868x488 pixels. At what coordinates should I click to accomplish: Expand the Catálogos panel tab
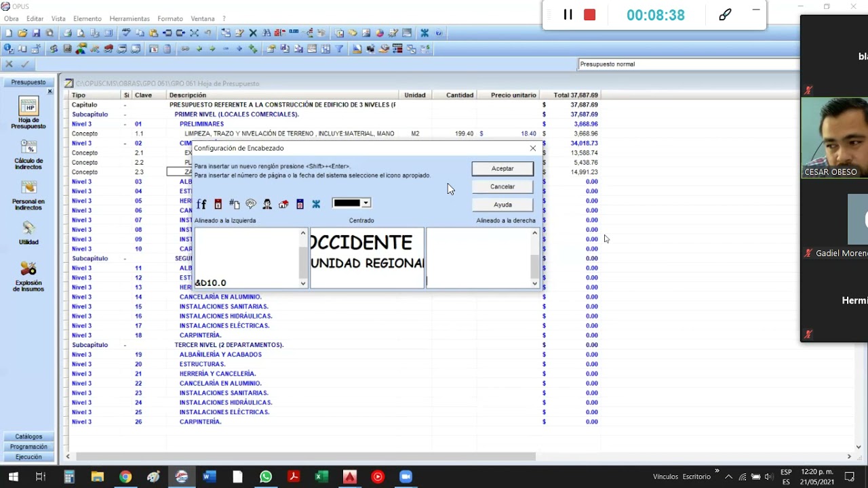click(x=28, y=436)
